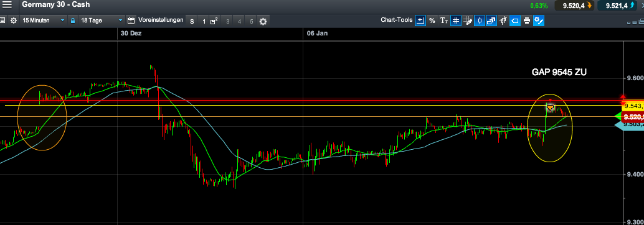Select the red horizontal line handle
This screenshot has height=225, width=644.
tap(551, 100)
